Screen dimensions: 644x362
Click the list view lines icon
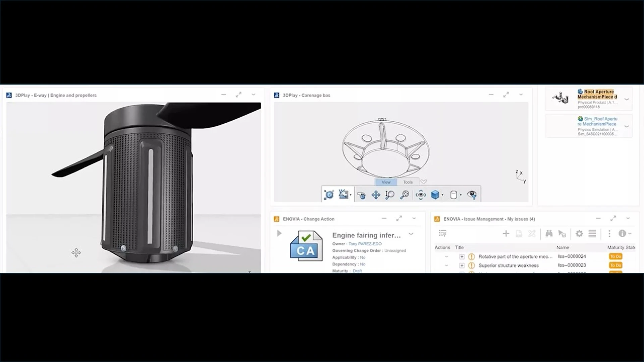point(592,234)
